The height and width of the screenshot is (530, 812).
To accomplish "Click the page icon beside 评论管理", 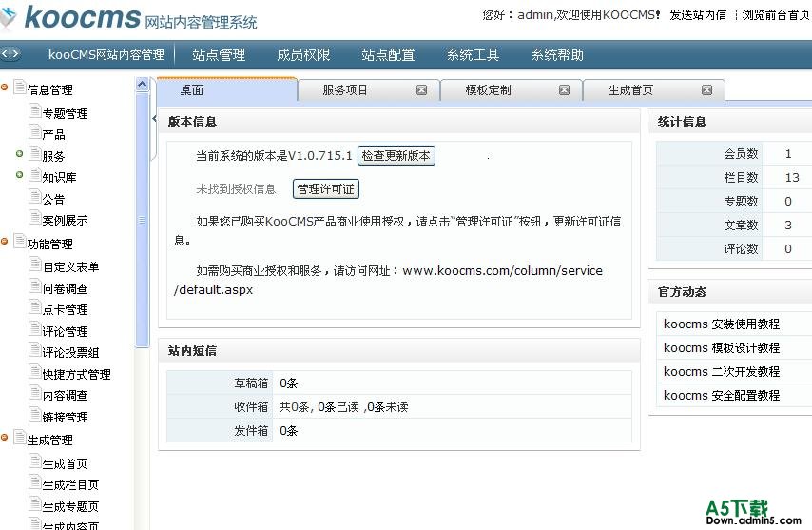I will pos(34,329).
